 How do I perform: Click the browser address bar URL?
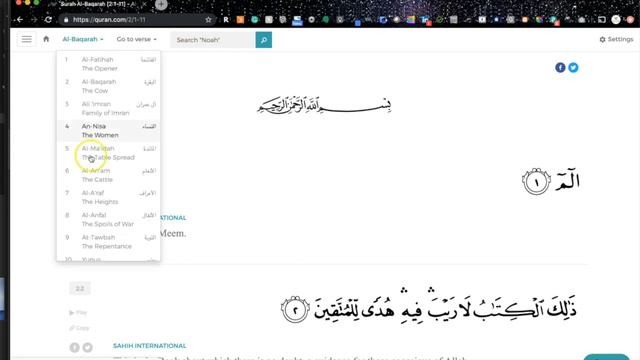109,19
